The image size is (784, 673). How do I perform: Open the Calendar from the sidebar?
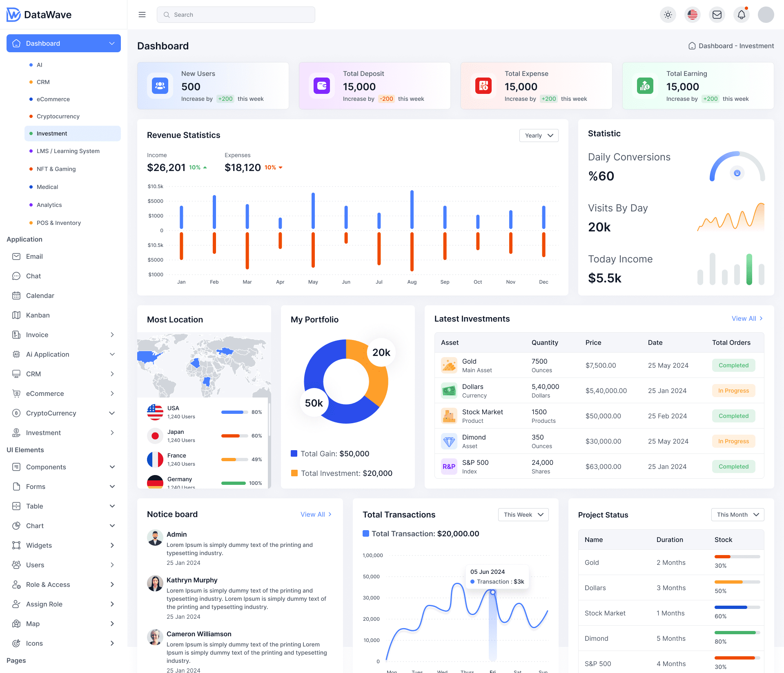(40, 295)
